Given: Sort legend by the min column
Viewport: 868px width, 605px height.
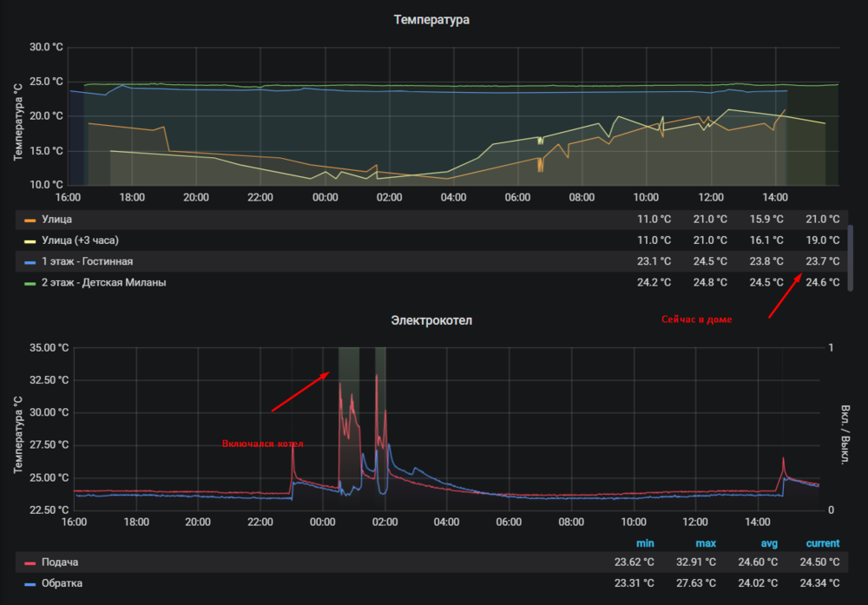Looking at the screenshot, I should 645,543.
